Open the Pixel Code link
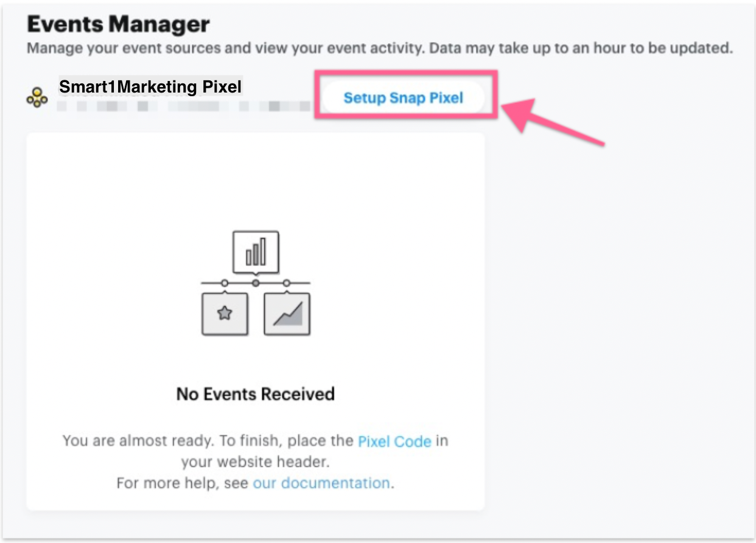 [394, 441]
